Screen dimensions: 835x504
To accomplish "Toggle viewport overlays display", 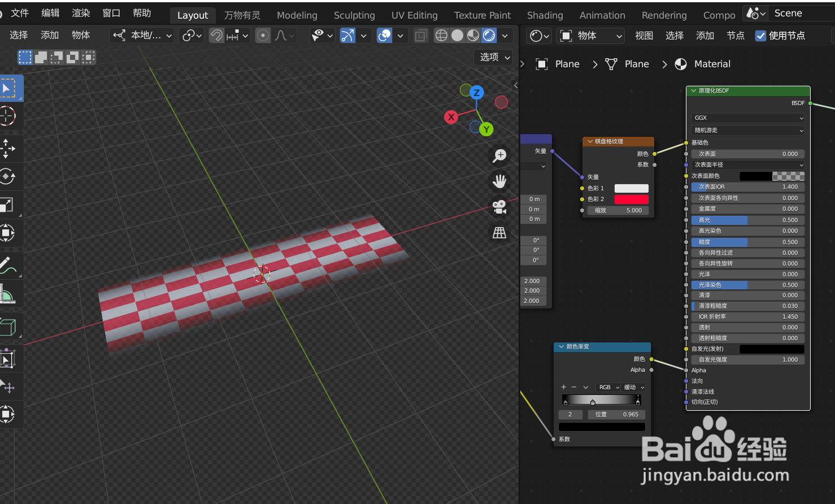I will pyautogui.click(x=385, y=36).
